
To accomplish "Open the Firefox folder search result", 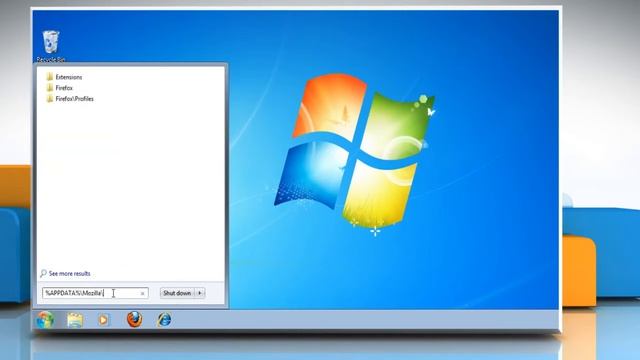I will 60,88.
